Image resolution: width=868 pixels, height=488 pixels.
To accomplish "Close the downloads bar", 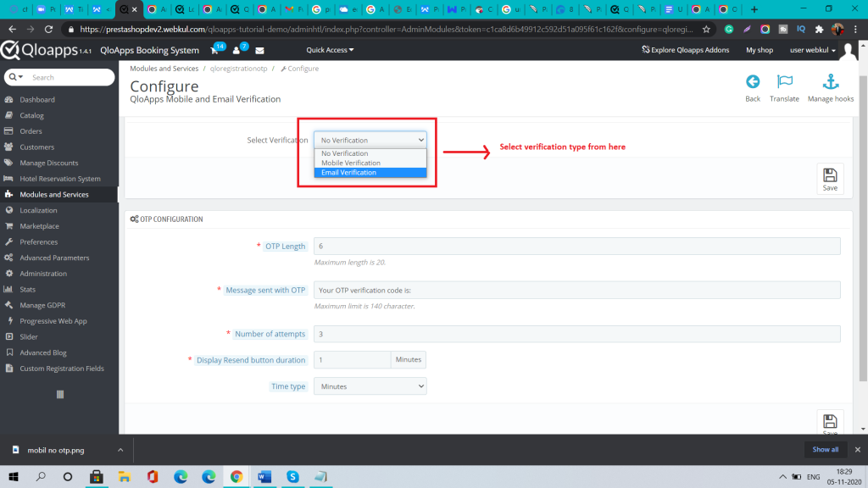I will pos(858,450).
